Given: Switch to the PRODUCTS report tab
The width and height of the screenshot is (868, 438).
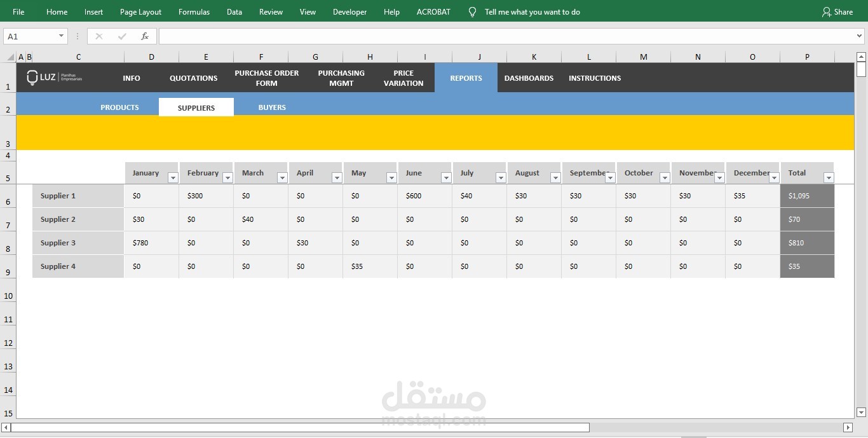Looking at the screenshot, I should pyautogui.click(x=119, y=107).
